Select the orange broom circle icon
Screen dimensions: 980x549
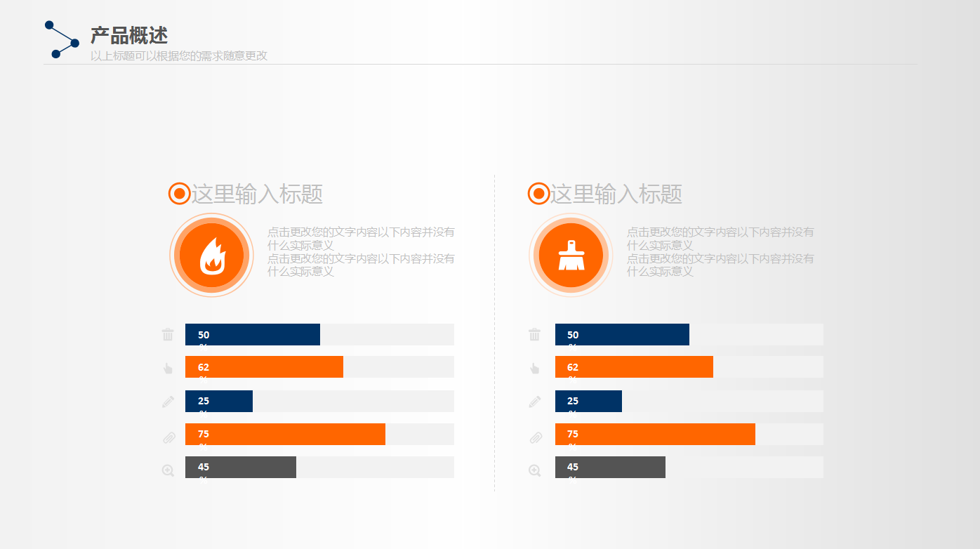(571, 256)
